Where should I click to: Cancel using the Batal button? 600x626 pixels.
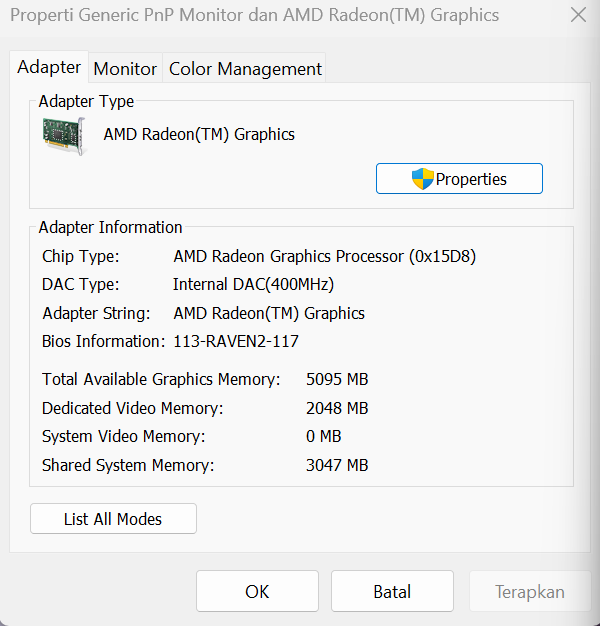pyautogui.click(x=392, y=591)
